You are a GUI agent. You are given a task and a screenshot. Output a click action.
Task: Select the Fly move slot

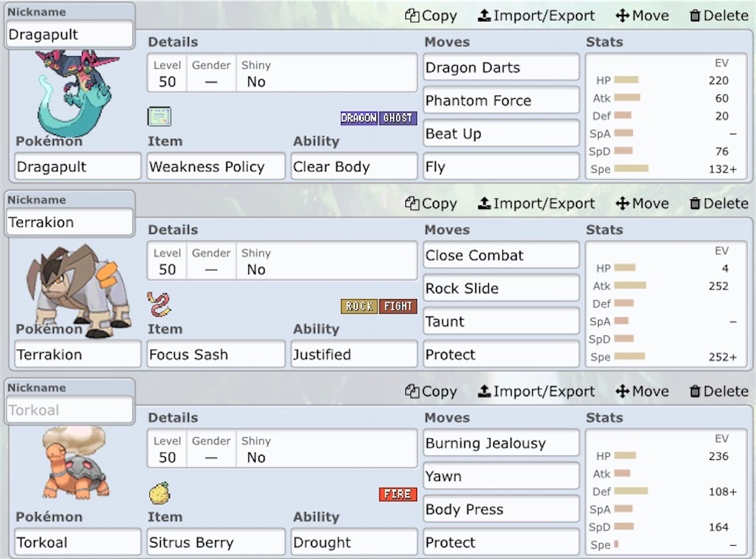point(501,166)
